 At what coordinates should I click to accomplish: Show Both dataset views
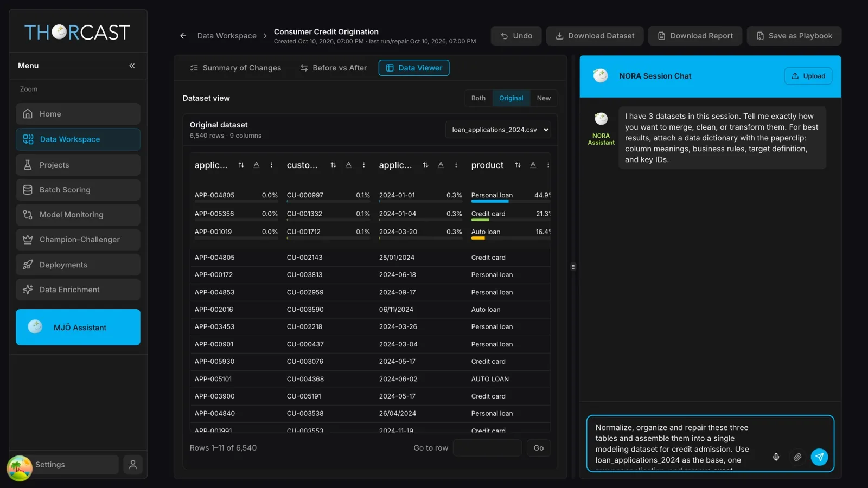[x=478, y=98]
